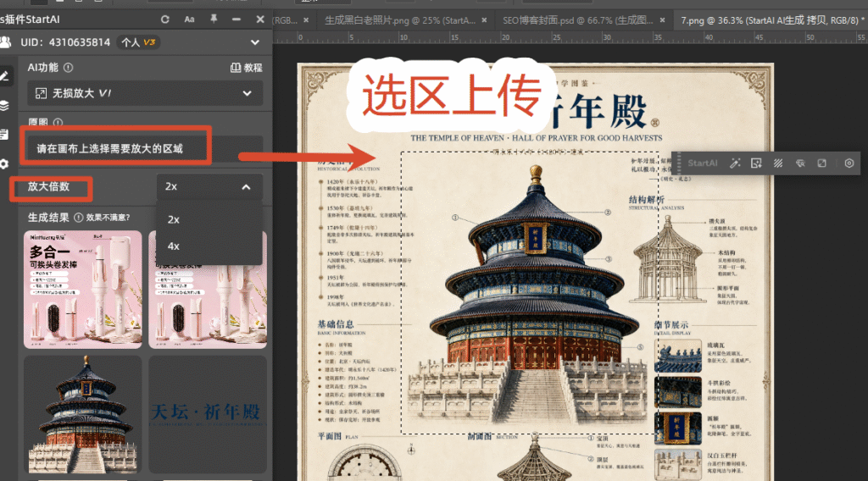The width and height of the screenshot is (868, 481).
Task: Click the 个人 V3 membership badge
Action: pos(138,42)
